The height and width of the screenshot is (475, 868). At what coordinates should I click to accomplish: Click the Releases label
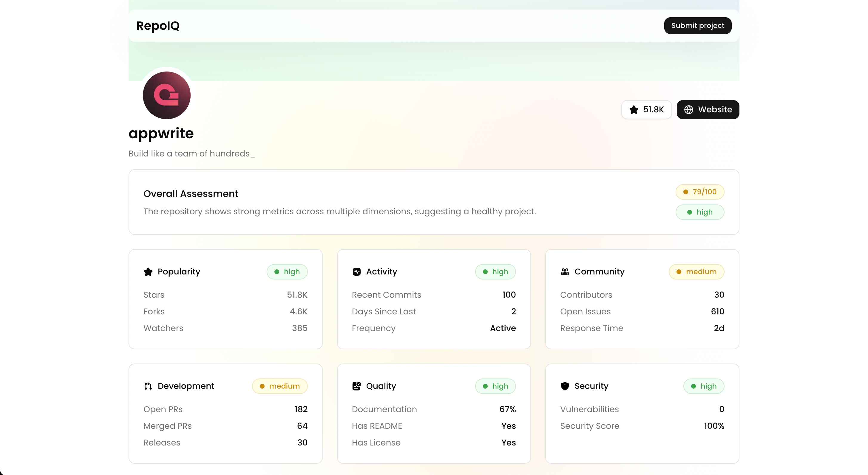[x=162, y=443]
